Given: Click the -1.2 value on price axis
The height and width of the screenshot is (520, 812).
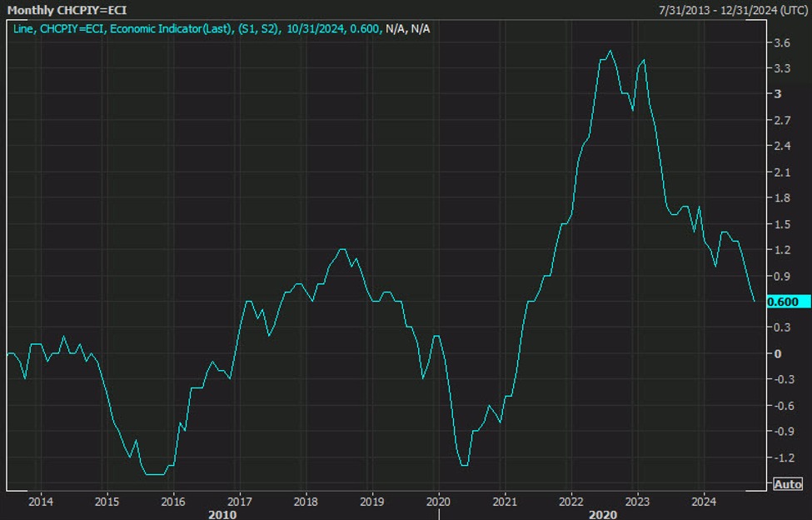Looking at the screenshot, I should [782, 457].
